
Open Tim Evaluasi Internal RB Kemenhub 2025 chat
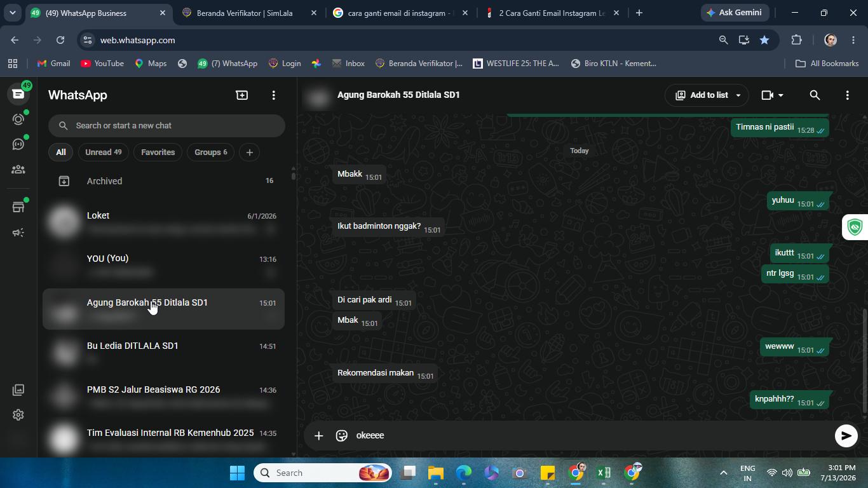point(163,440)
